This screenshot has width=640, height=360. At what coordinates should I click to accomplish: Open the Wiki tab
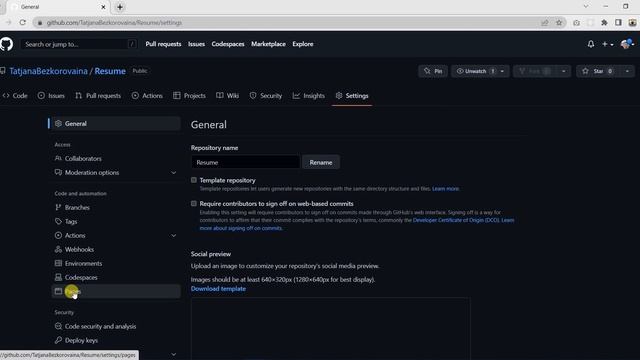click(227, 96)
